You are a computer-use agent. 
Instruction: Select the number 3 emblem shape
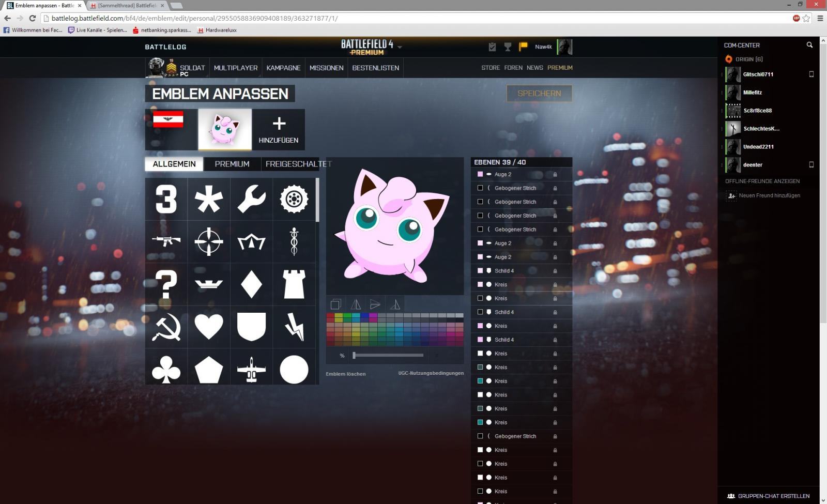[x=166, y=199]
